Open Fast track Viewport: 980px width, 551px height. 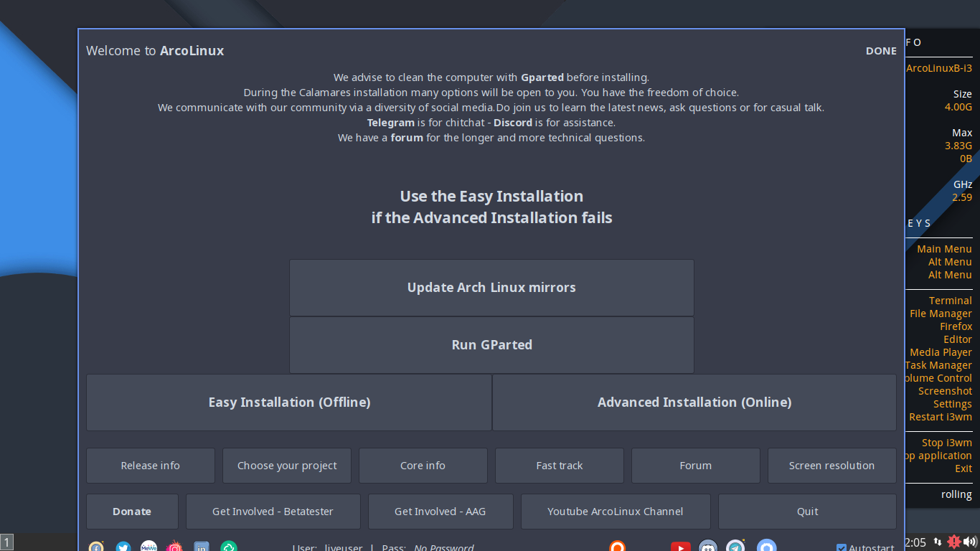point(560,466)
